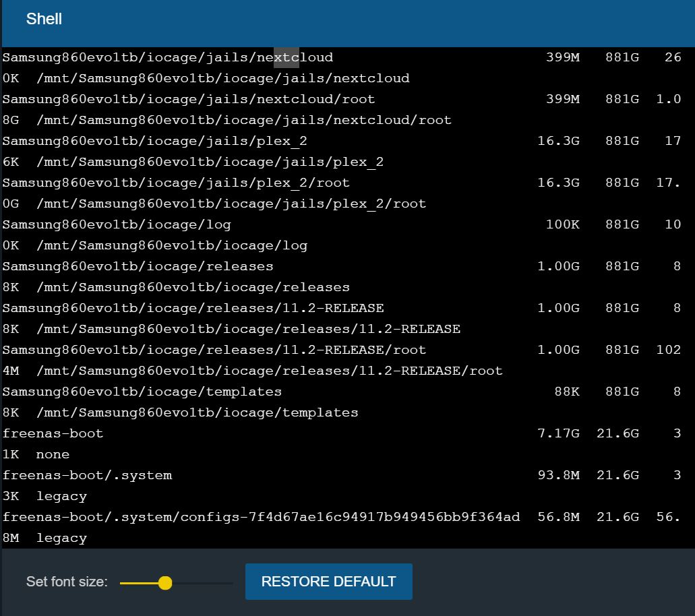Click '399M' on the nextcloud/root row

click(563, 99)
